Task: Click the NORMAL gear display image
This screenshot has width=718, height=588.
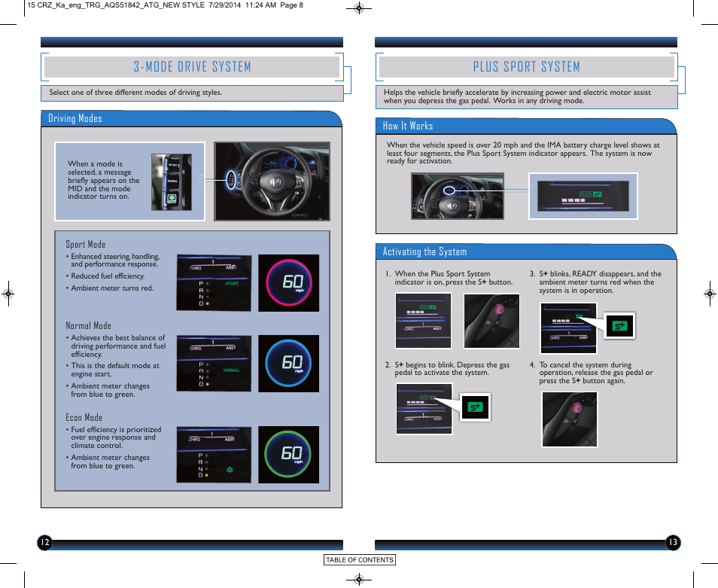Action: pos(214,364)
